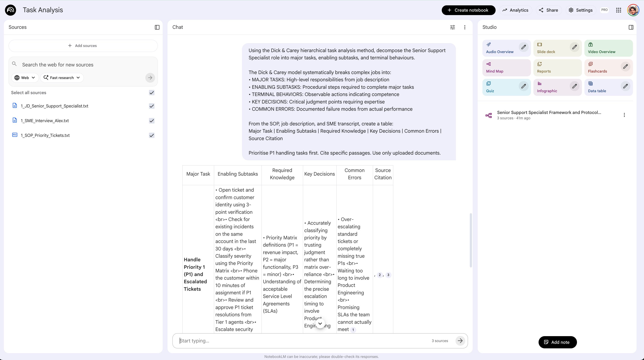This screenshot has height=360, width=644.
Task: Toggle Select all sources checkbox
Action: tap(152, 93)
